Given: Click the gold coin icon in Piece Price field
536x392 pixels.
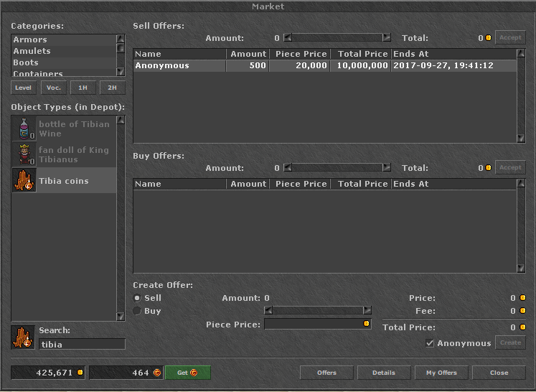Looking at the screenshot, I should (366, 324).
